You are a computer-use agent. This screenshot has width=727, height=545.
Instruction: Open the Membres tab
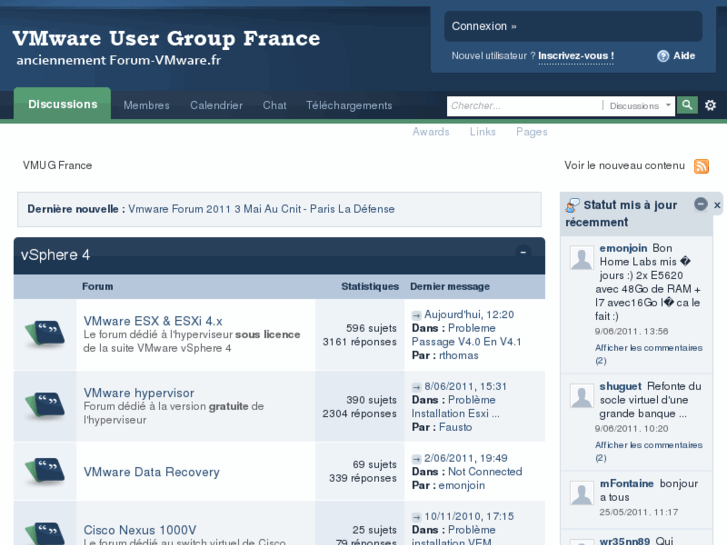coord(147,105)
